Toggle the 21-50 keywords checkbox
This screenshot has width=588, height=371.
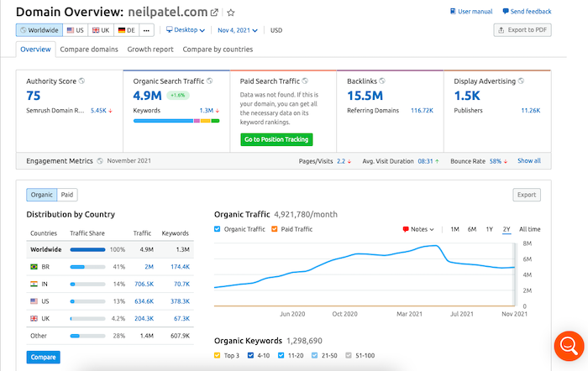coord(314,355)
